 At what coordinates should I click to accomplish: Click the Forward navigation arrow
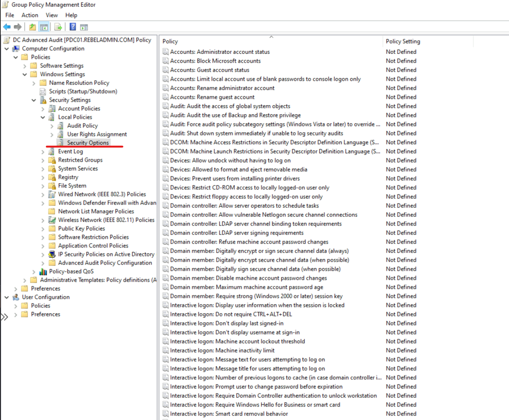[x=18, y=27]
